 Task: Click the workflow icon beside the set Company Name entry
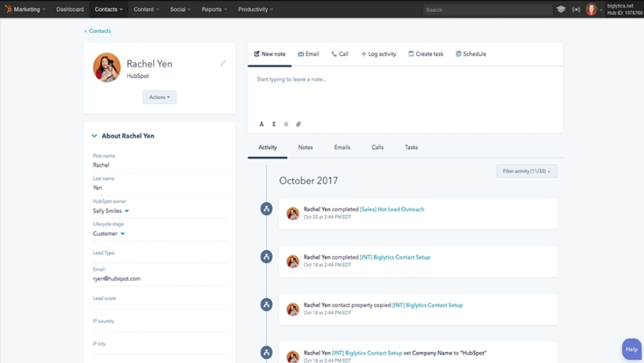(x=266, y=353)
